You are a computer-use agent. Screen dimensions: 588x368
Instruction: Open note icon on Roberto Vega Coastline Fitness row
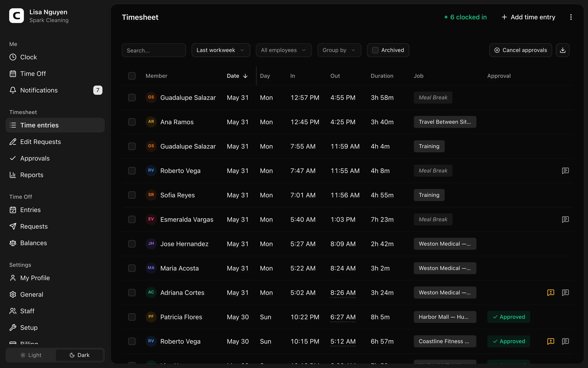click(565, 341)
